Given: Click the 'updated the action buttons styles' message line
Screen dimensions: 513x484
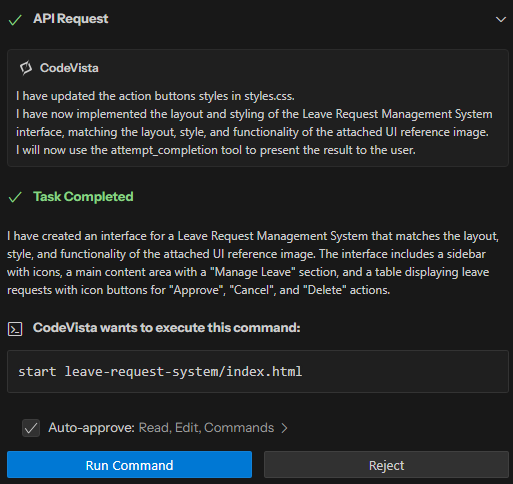Looking at the screenshot, I should (x=155, y=96).
